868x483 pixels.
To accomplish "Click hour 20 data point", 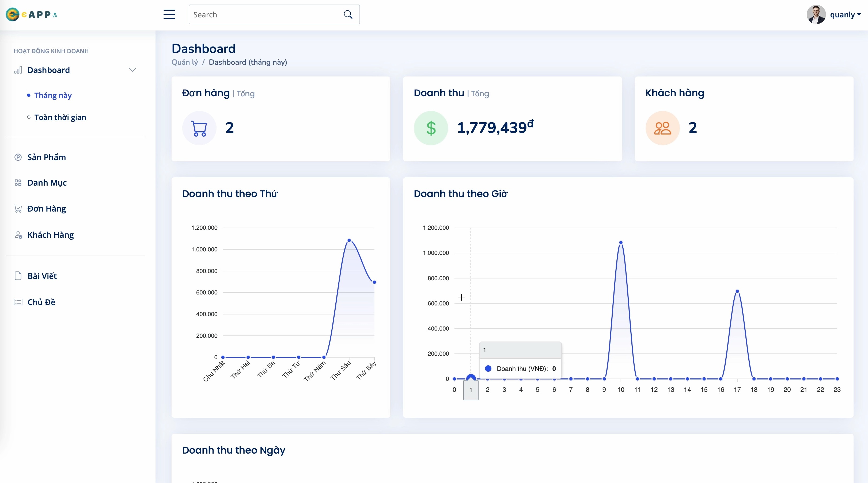I will [x=787, y=379].
